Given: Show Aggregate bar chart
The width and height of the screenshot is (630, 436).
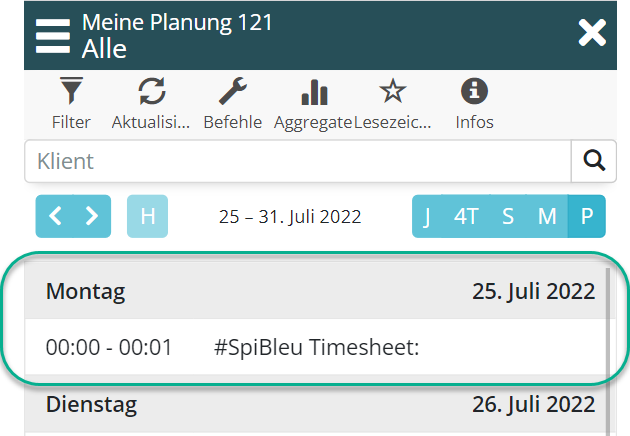Looking at the screenshot, I should [314, 94].
